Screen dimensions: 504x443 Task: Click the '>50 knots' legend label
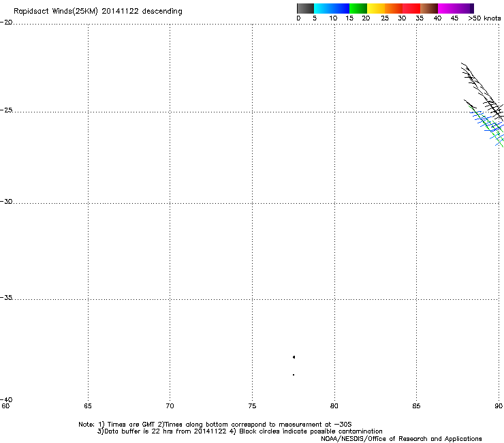pyautogui.click(x=484, y=18)
